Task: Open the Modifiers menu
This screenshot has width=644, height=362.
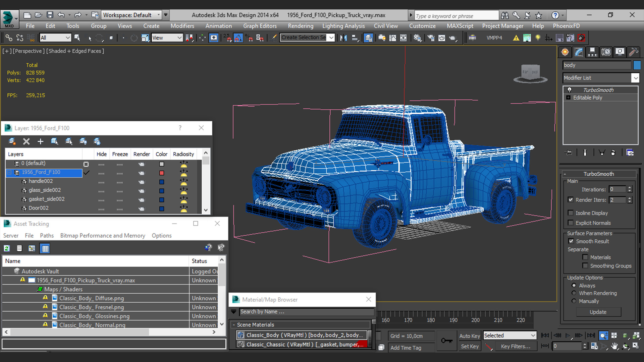Action: click(182, 26)
